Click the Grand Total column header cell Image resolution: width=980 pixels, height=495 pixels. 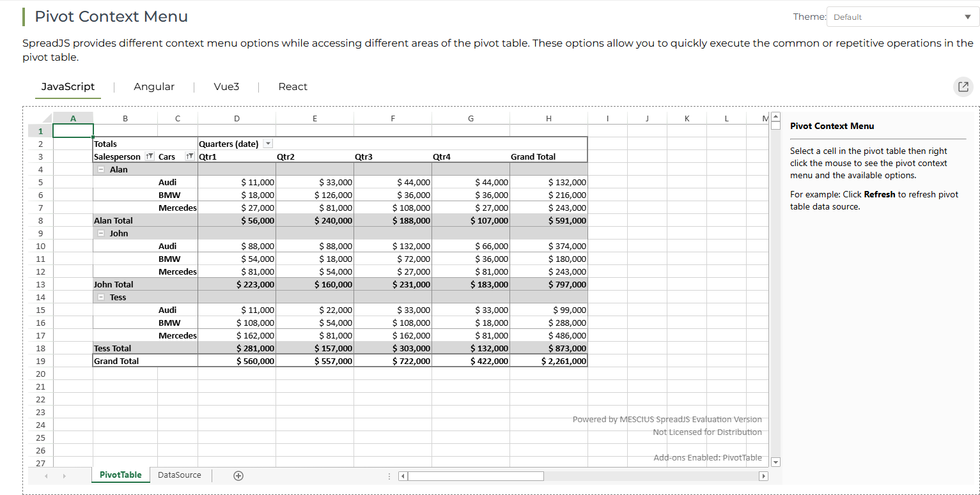point(548,156)
